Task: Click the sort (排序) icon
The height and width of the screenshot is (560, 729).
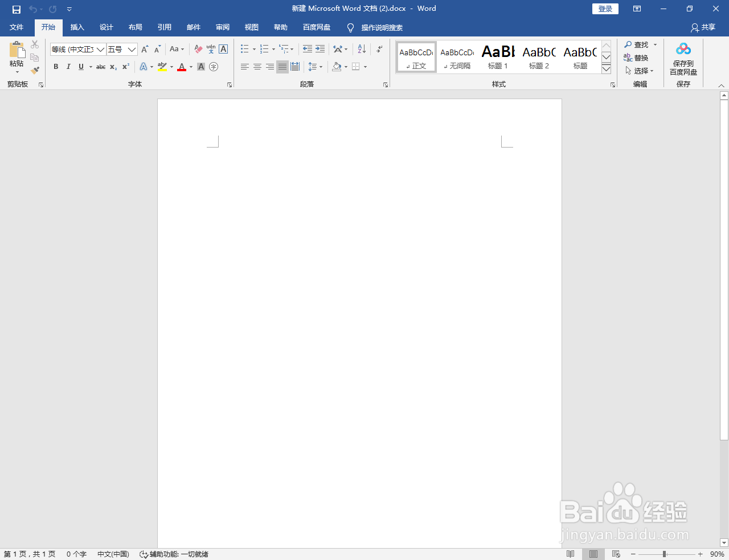Action: tap(361, 49)
